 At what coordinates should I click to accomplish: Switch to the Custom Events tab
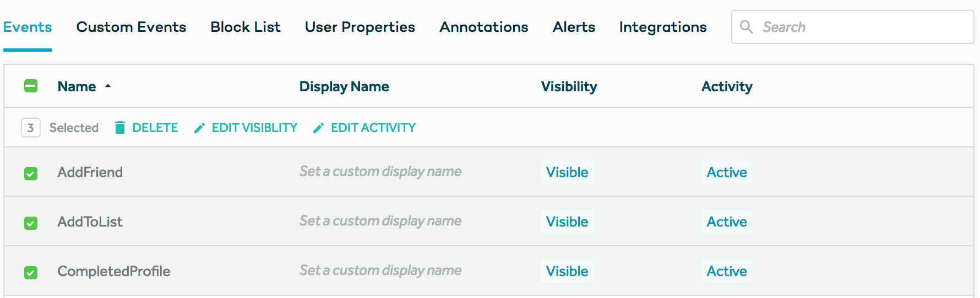[x=131, y=27]
